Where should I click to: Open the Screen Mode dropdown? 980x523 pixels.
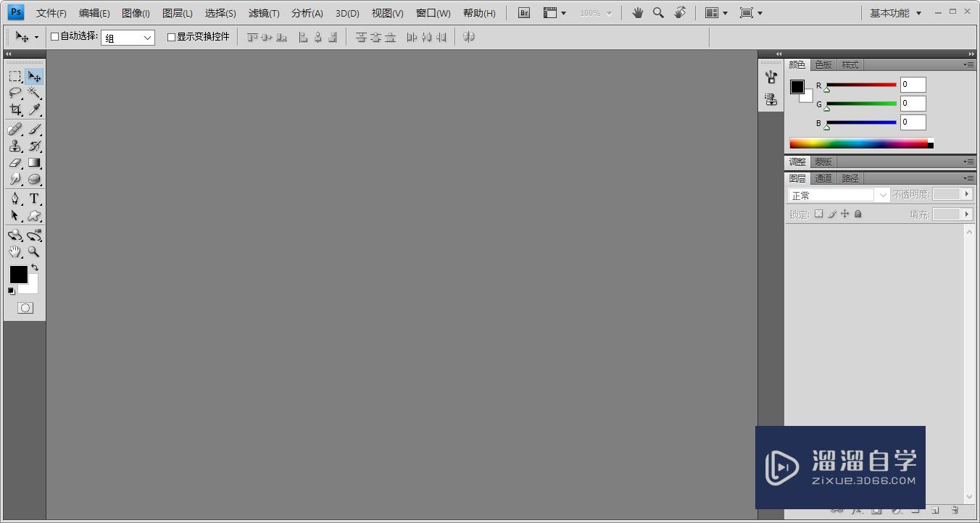[751, 12]
